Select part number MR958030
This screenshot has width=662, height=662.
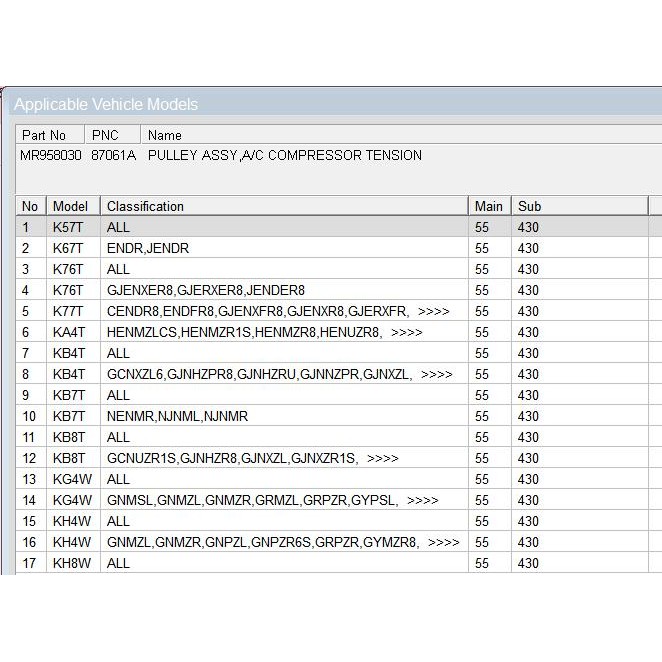tap(51, 155)
